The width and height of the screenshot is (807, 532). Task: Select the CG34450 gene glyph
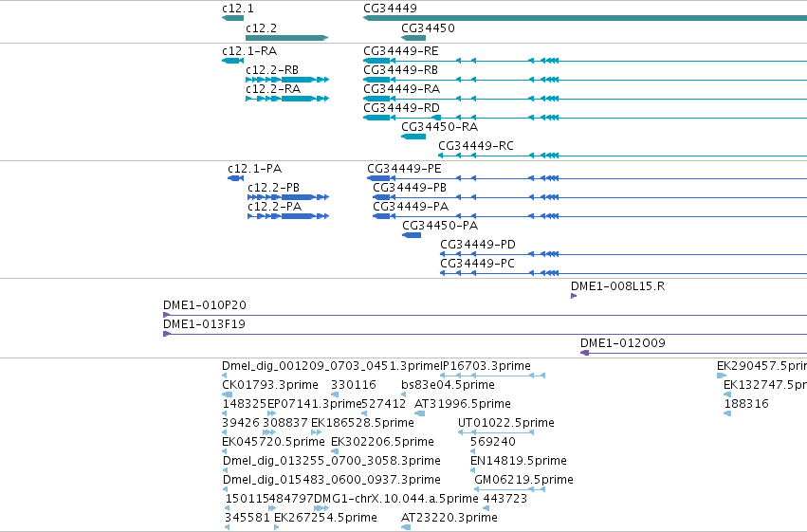click(x=413, y=38)
